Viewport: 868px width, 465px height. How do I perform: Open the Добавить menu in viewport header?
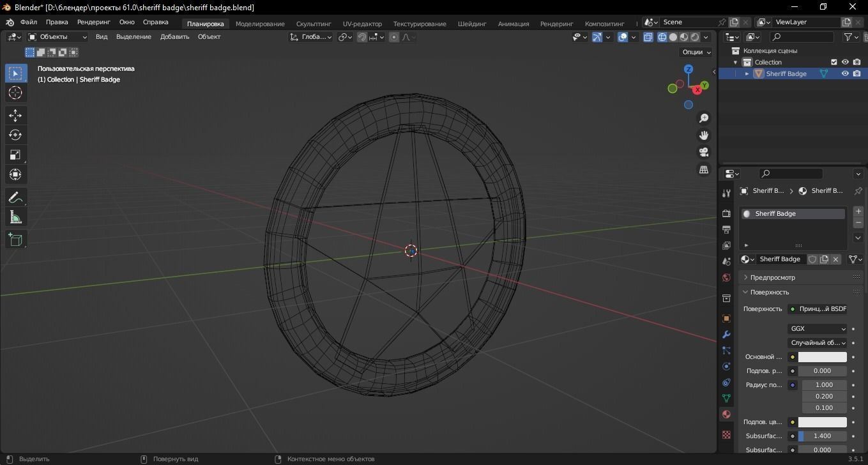(175, 37)
